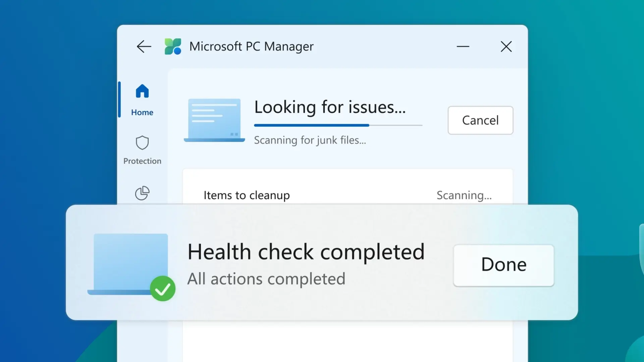Click the scanning laptop illustration

(214, 120)
